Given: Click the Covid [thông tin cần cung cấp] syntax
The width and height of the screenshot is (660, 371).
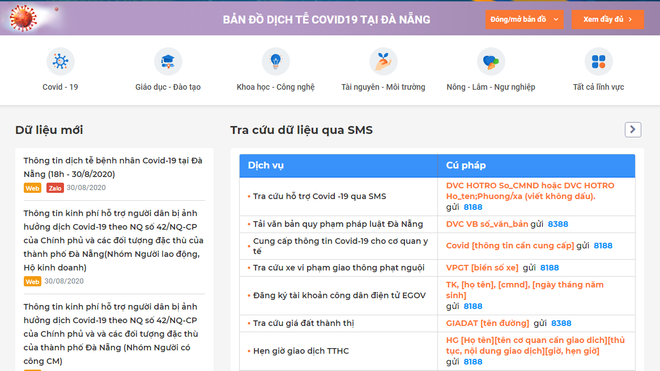Looking at the screenshot, I should [510, 246].
